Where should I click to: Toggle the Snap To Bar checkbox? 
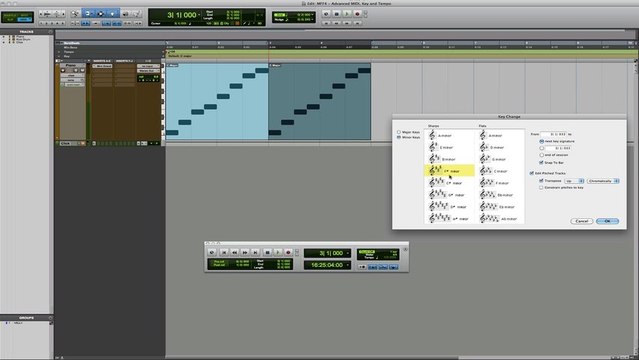(x=541, y=162)
